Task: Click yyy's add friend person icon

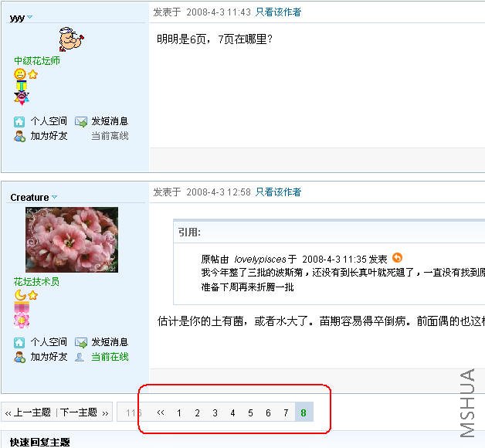Action: pyautogui.click(x=19, y=136)
